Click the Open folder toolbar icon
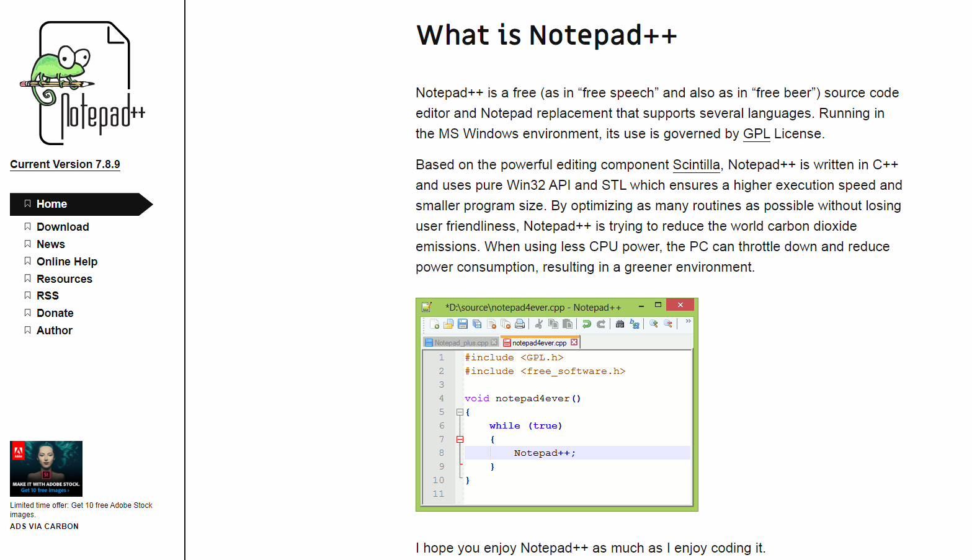972x560 pixels. 448,324
